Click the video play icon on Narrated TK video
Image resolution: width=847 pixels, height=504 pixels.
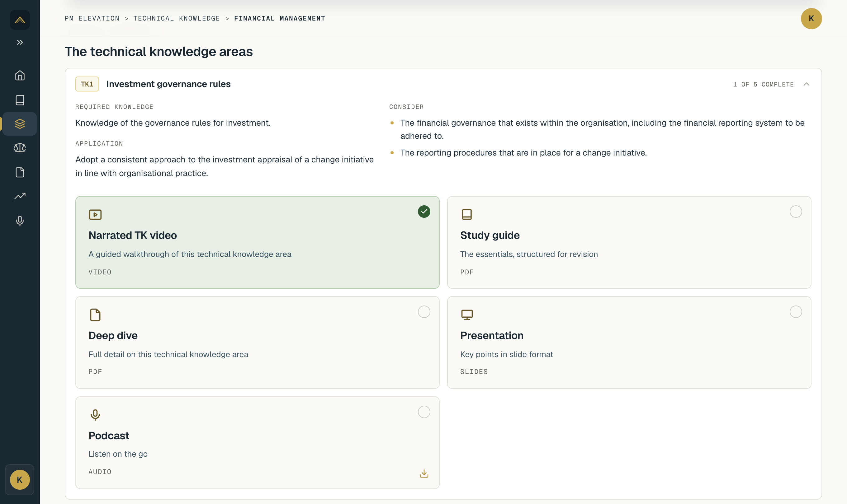(95, 214)
